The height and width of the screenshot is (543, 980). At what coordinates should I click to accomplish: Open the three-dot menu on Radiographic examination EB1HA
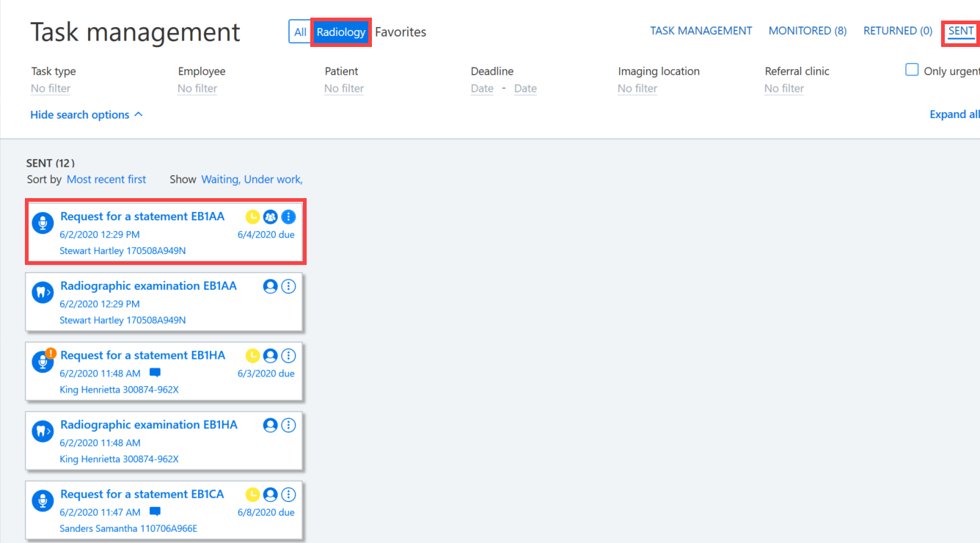pyautogui.click(x=288, y=426)
